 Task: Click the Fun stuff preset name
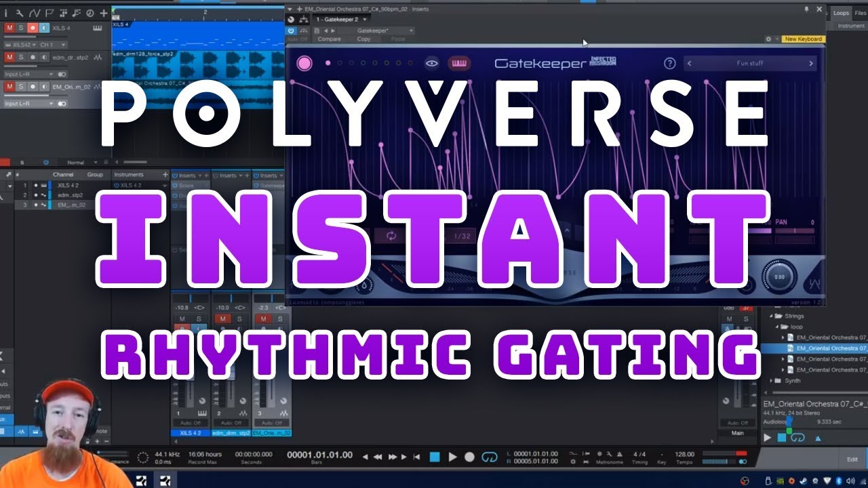click(x=750, y=63)
